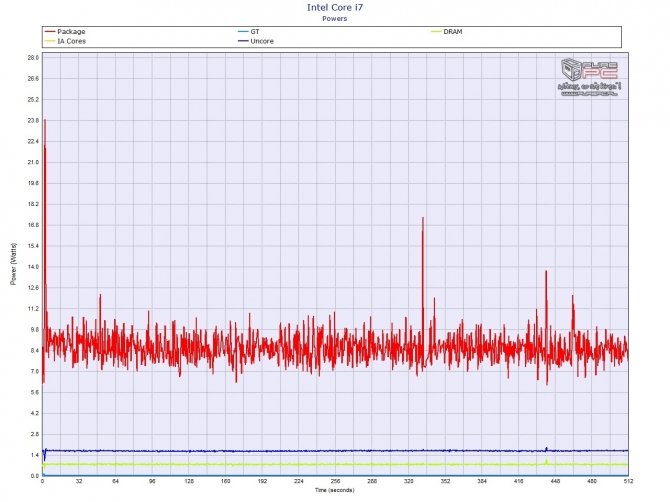Click the dark blue Uncore legend line
Viewport: 670px width, 502px height.
tap(243, 41)
